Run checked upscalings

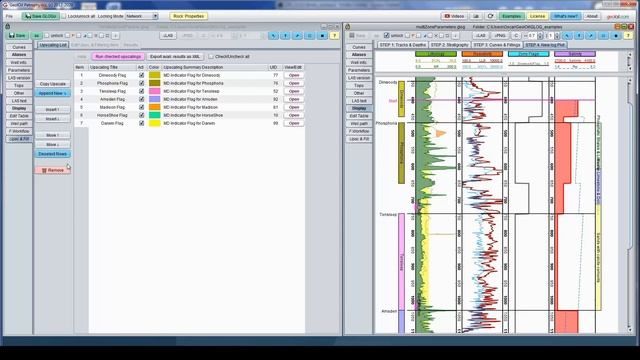118,57
